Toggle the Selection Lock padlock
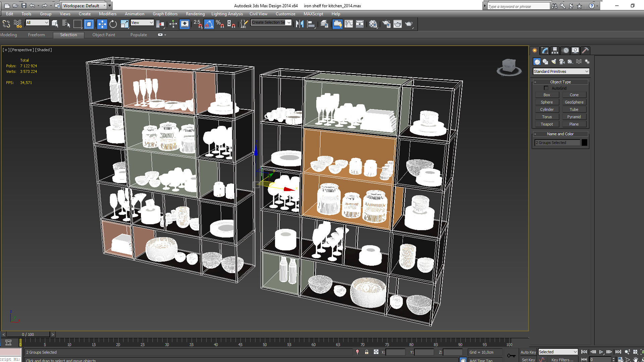 (367, 352)
